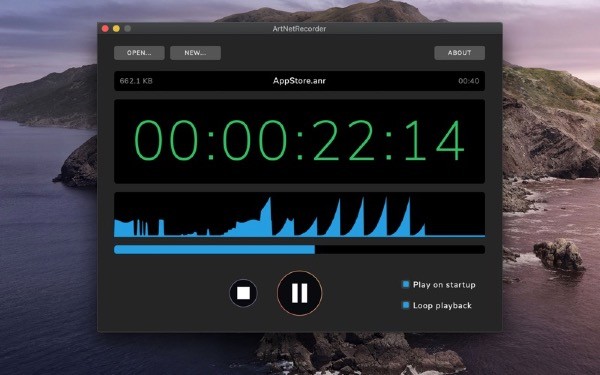Click the green frame digits 14

click(434, 140)
